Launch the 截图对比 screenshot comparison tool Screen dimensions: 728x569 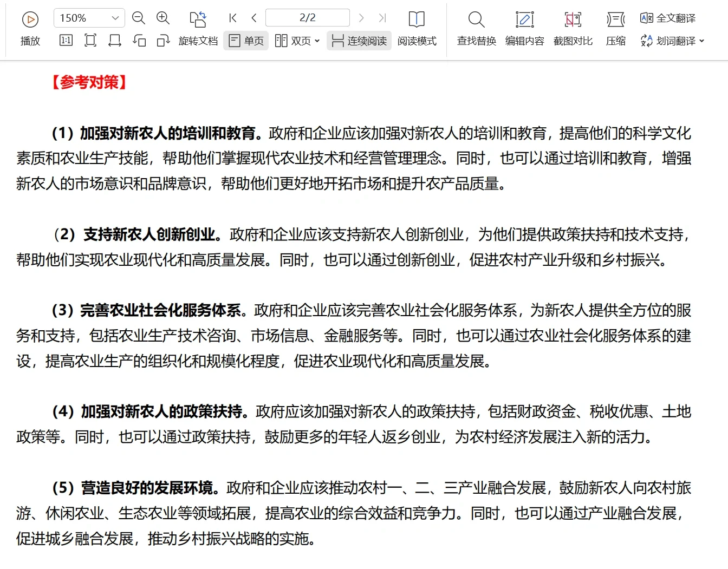pos(573,24)
